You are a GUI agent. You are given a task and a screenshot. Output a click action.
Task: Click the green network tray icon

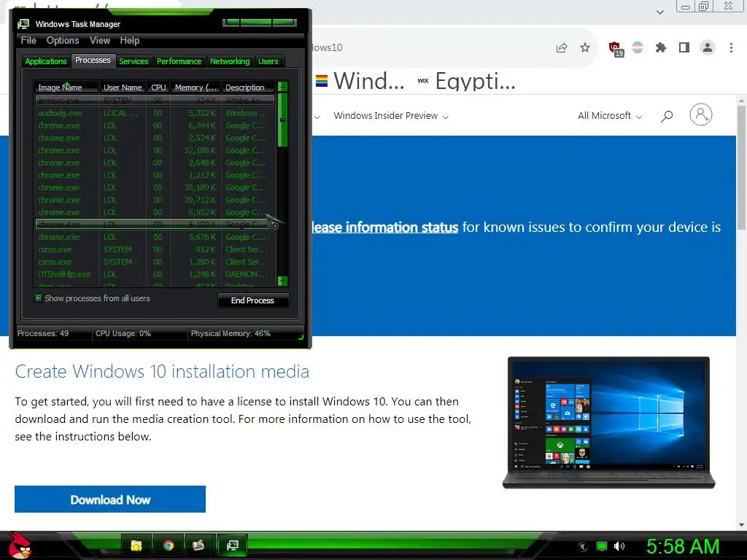(x=602, y=546)
